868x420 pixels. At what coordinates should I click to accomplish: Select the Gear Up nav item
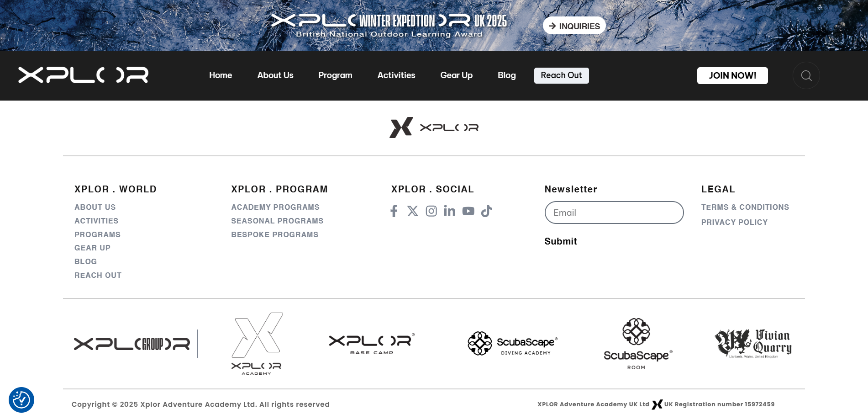click(x=456, y=75)
